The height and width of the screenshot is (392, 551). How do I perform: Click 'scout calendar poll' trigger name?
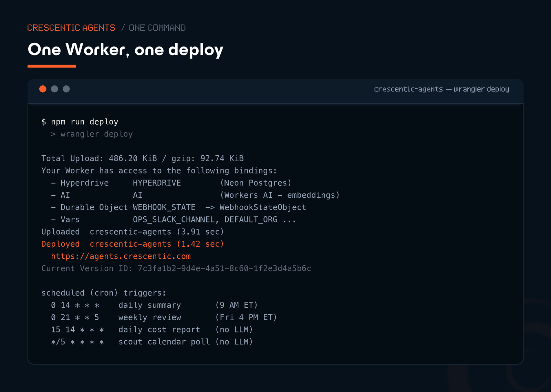164,342
